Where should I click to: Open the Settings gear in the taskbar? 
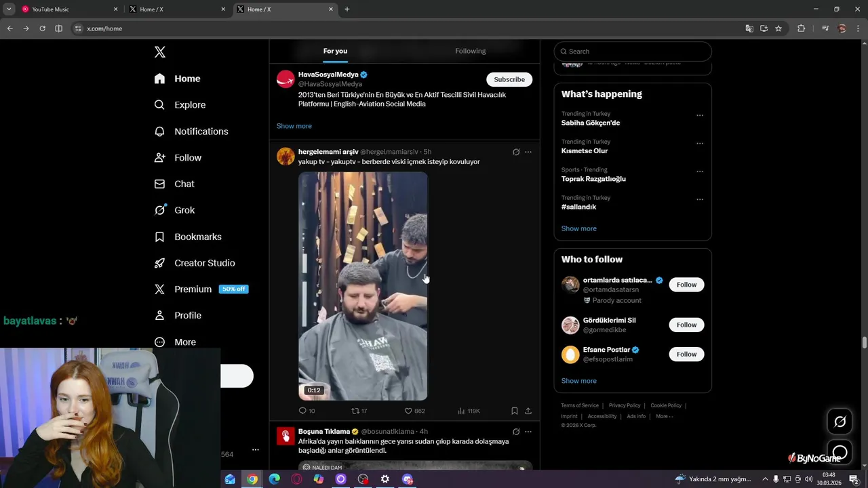pos(385,479)
